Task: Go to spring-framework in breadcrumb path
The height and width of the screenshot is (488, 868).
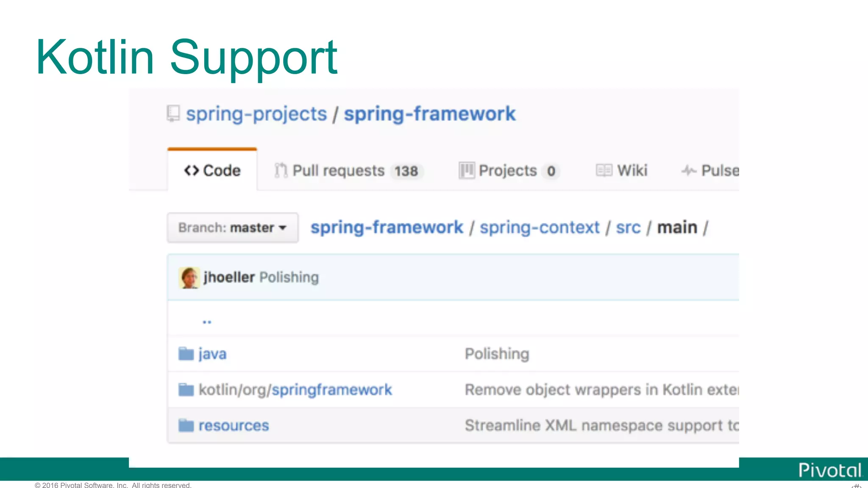Action: click(387, 227)
